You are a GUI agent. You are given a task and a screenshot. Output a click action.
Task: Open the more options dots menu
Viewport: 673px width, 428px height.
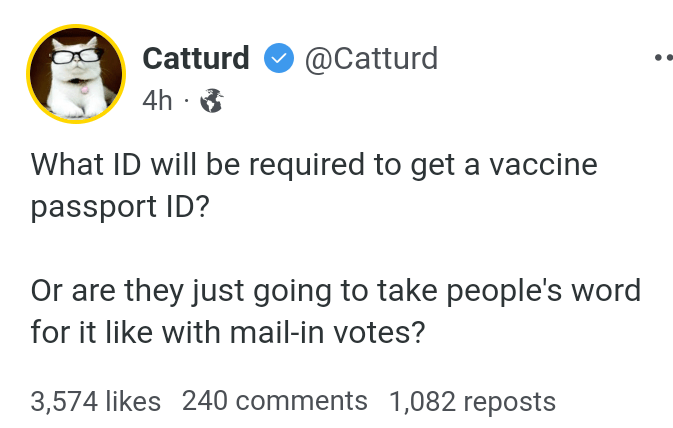[x=662, y=58]
